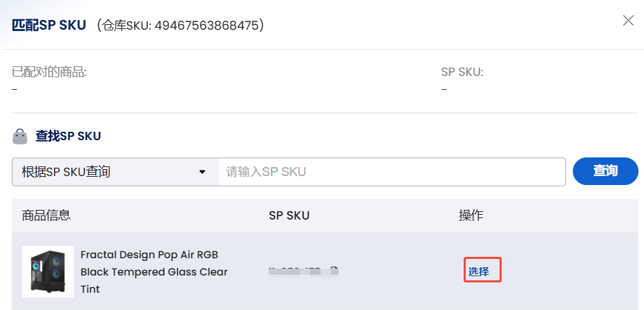Screen dimensions: 644x310
Task: Copy the SP SKU using the copy icon
Action: click(335, 271)
